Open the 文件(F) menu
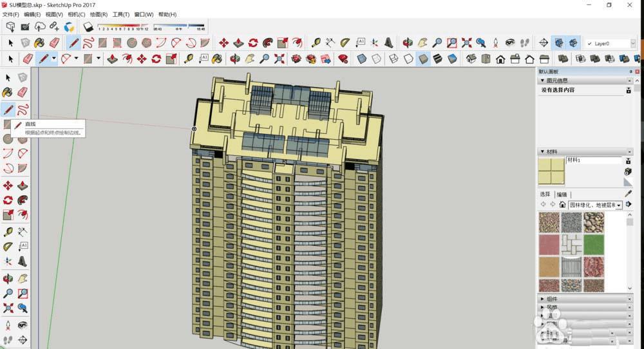 tap(11, 14)
